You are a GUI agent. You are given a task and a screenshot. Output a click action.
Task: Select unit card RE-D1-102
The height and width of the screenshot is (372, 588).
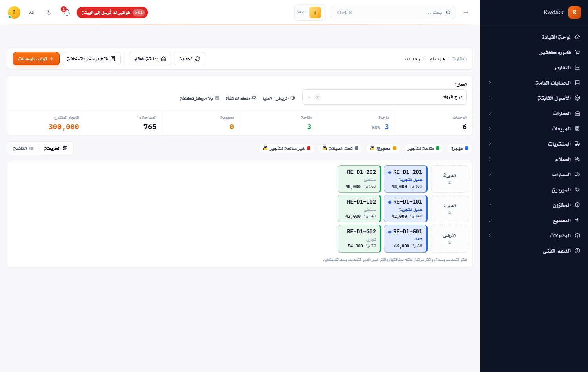point(359,209)
